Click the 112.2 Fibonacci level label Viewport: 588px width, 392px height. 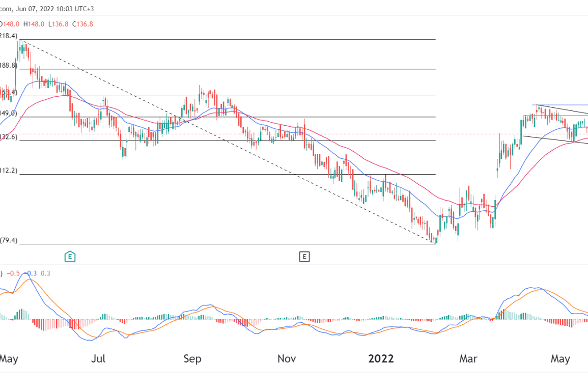click(x=8, y=171)
